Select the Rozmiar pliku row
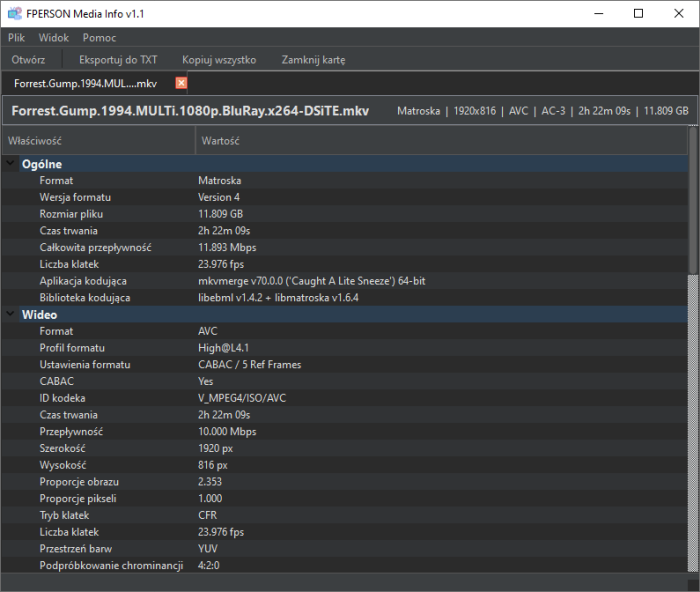 tap(345, 214)
